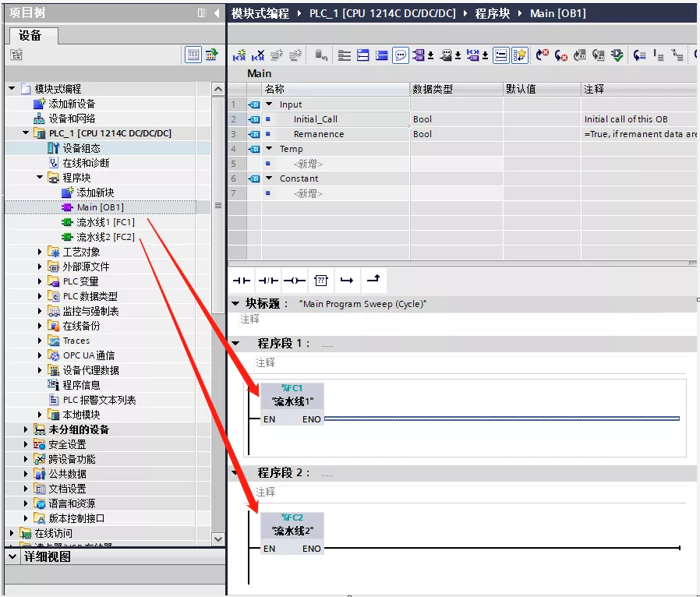Screen dimensions: 700x597
Task: Click the 流水线2 FC2 call box
Action: tap(292, 531)
